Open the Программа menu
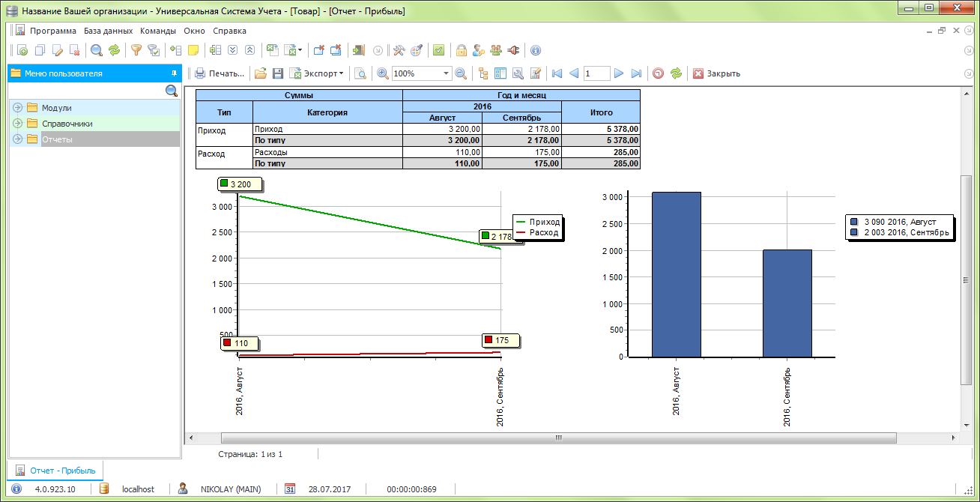Image resolution: width=980 pixels, height=502 pixels. (53, 31)
